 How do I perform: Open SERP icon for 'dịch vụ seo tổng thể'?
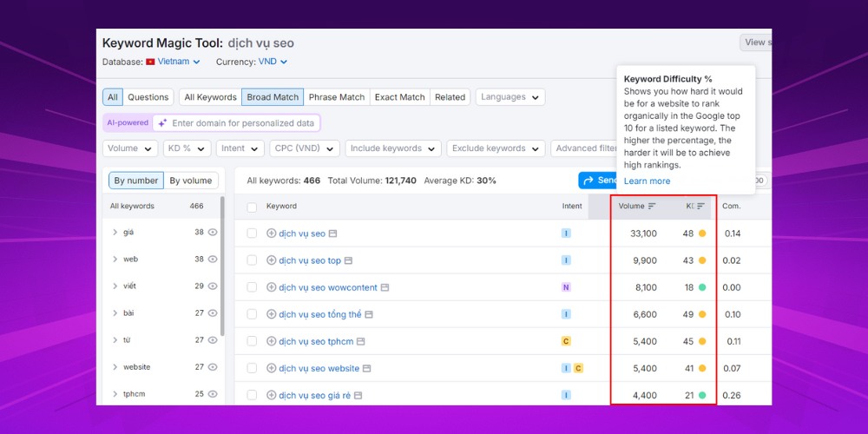(369, 314)
